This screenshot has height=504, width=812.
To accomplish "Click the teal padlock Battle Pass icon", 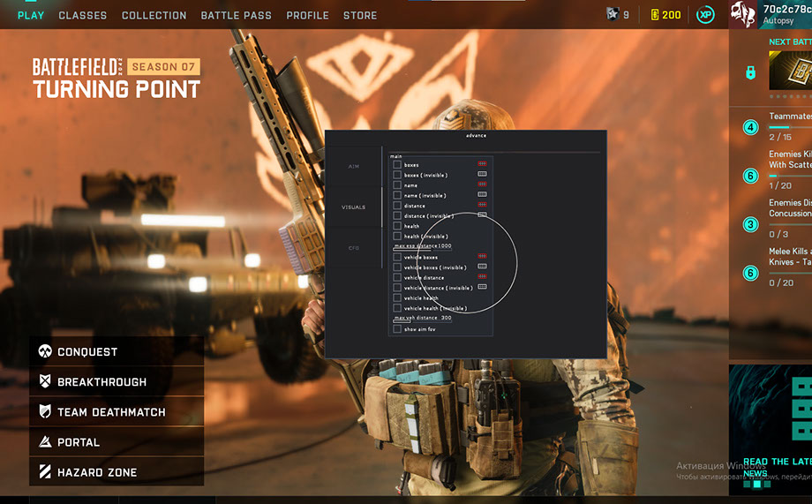I will [750, 73].
